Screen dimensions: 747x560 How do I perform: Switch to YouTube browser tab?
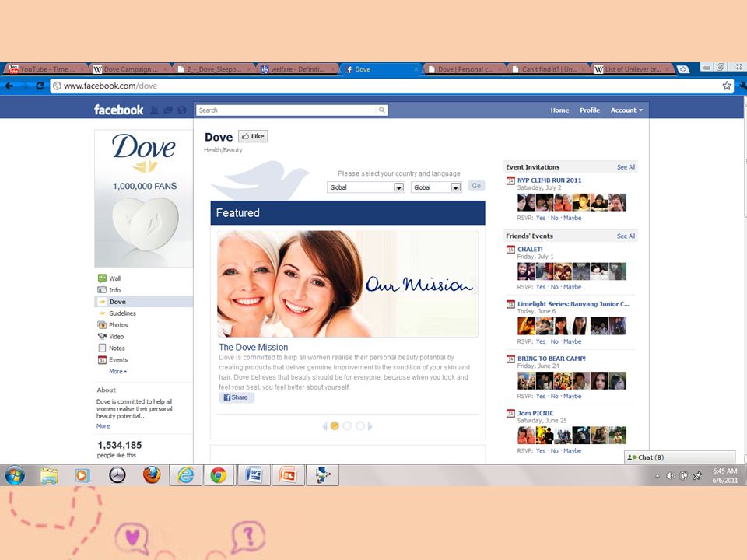tap(46, 69)
